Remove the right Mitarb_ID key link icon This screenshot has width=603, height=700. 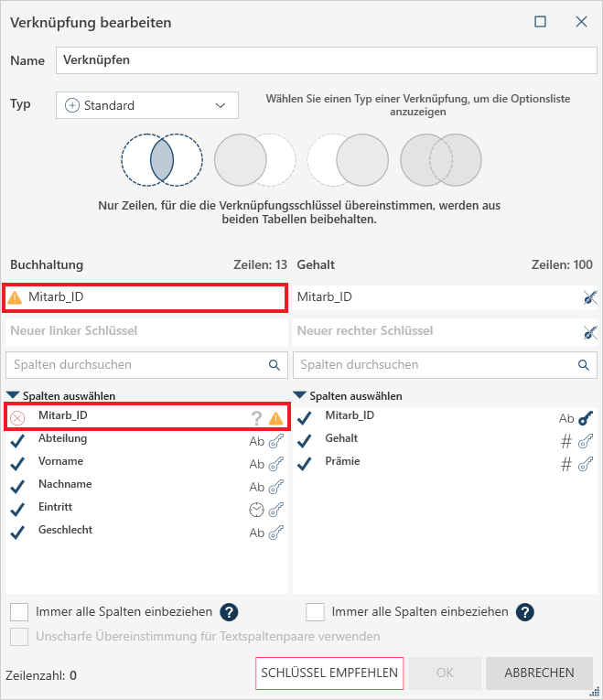click(x=589, y=297)
